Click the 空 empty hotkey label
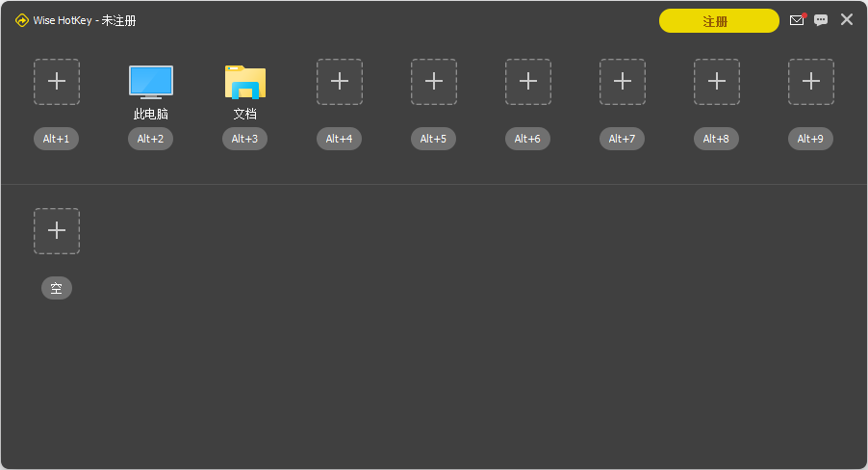Viewport: 868px width, 470px height. (57, 288)
